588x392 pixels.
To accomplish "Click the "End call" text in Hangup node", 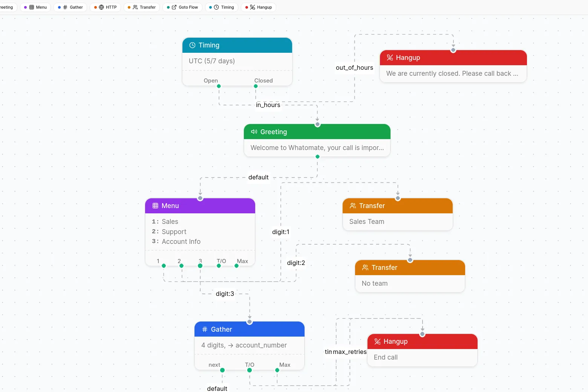I will point(386,357).
